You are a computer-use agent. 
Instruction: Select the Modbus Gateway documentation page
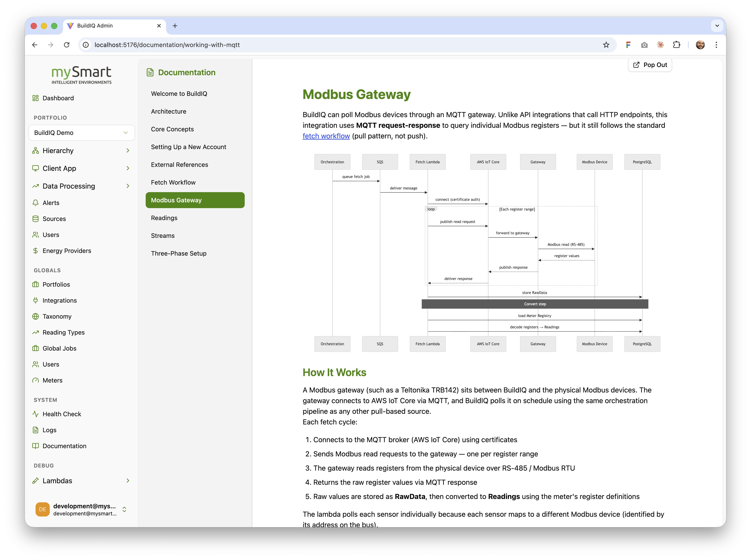195,200
